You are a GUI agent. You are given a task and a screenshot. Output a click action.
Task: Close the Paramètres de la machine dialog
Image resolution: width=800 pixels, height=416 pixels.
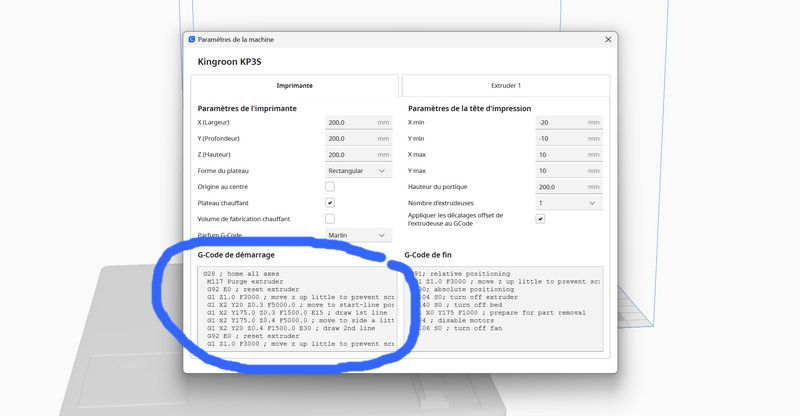click(x=608, y=39)
